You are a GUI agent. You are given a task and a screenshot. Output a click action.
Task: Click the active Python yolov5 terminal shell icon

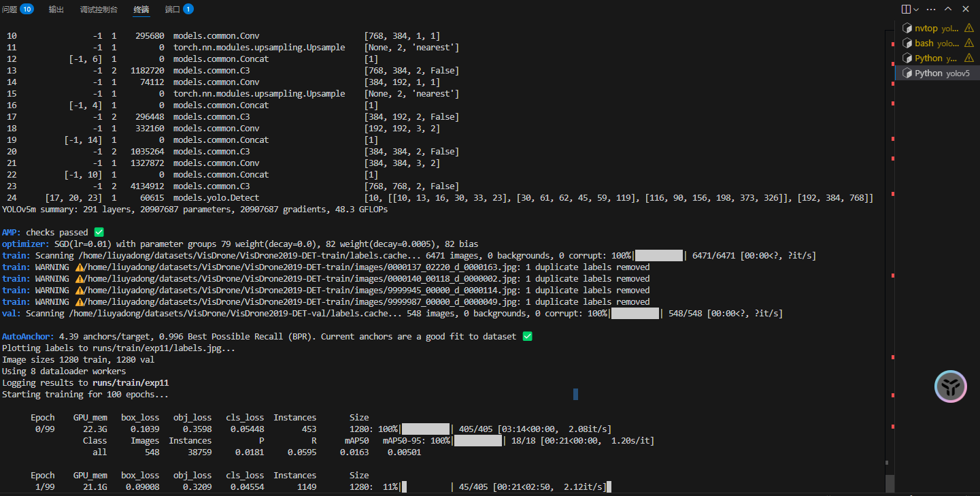[x=907, y=73]
